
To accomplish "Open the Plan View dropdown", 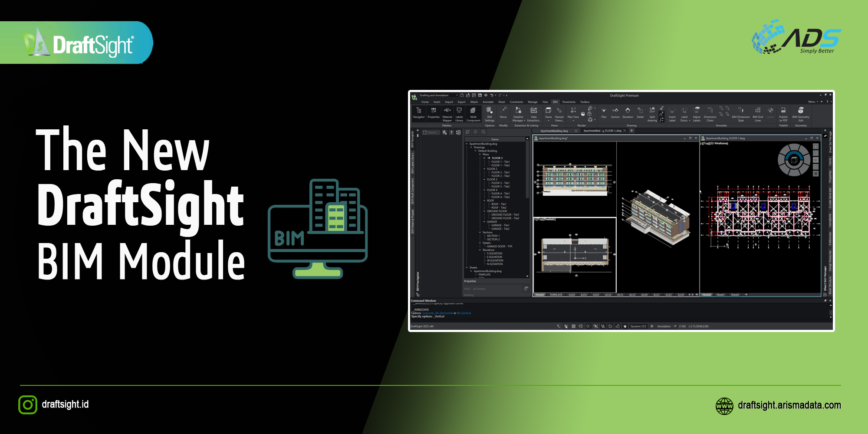I will 573,114.
